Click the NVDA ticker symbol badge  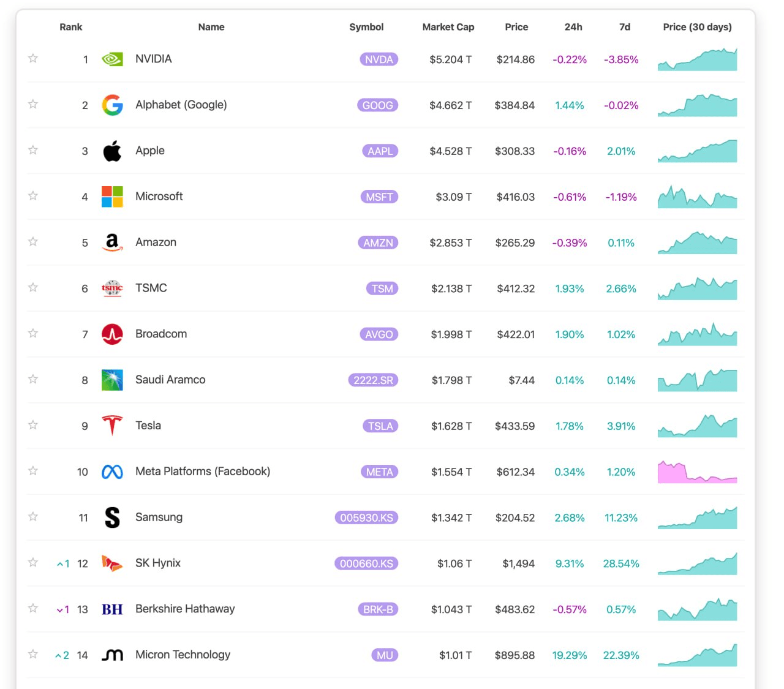click(379, 59)
